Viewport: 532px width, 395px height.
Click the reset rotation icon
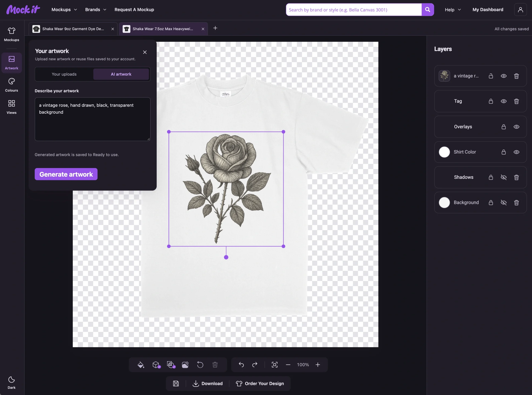coord(200,365)
